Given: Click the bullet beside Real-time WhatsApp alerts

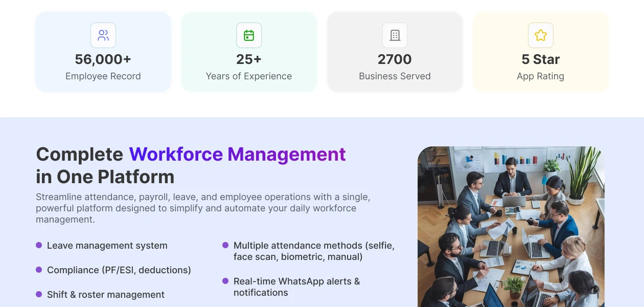Looking at the screenshot, I should coord(225,281).
